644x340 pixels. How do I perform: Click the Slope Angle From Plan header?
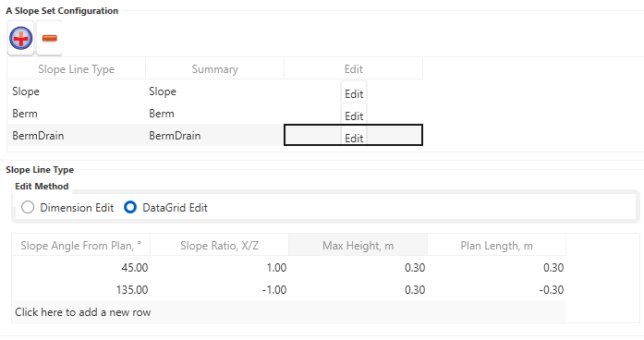click(81, 245)
